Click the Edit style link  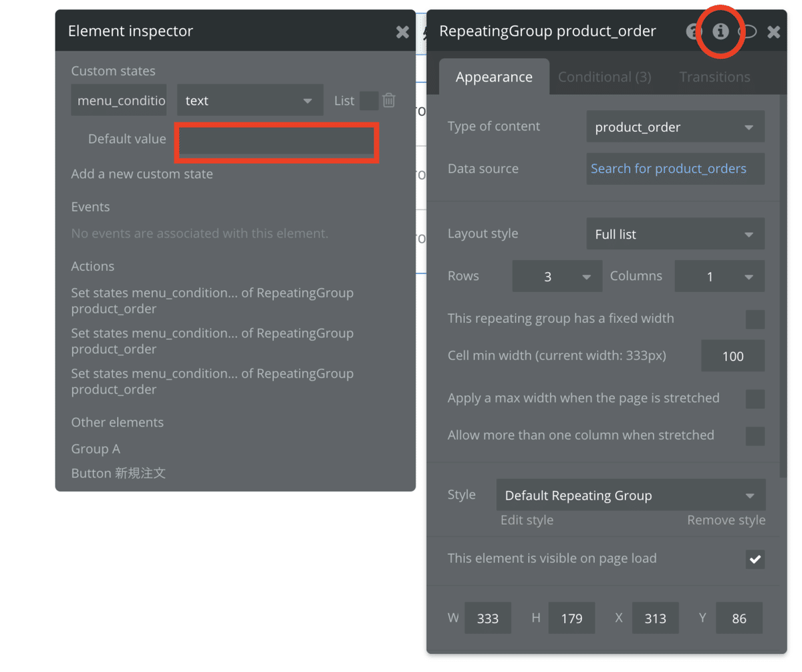coord(527,520)
